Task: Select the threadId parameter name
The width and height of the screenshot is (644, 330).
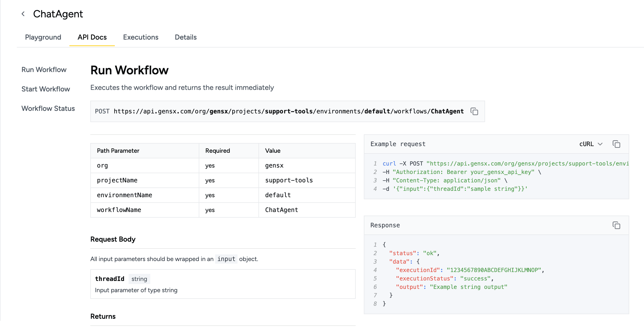Action: click(x=110, y=279)
